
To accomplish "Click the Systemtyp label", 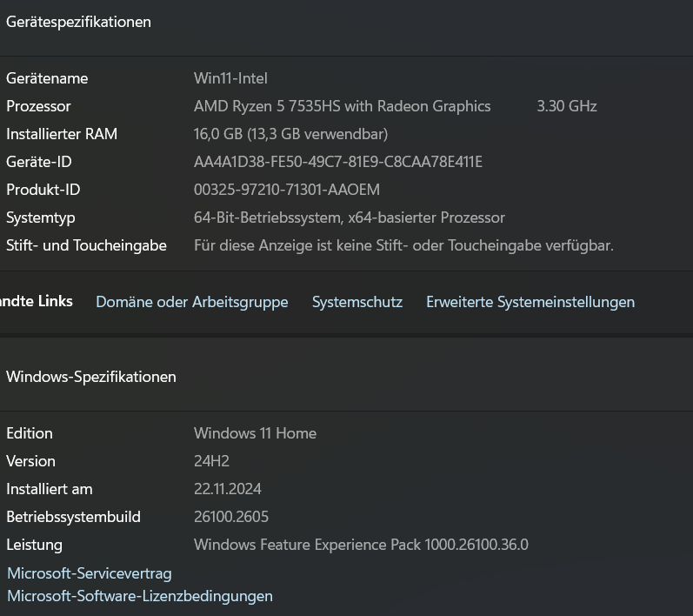I will (x=40, y=218).
